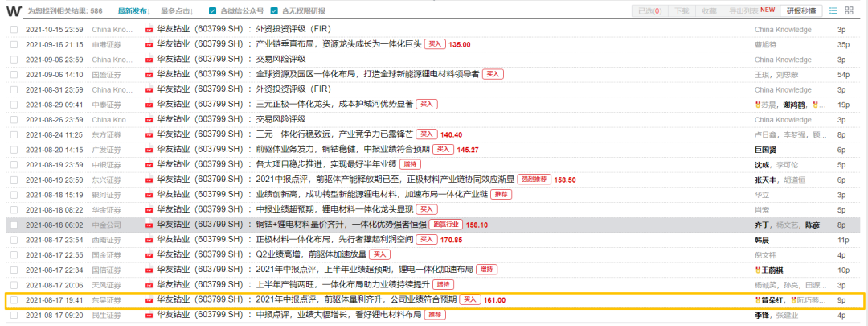Open PDF icon of 2021-08-31 report

click(x=149, y=89)
